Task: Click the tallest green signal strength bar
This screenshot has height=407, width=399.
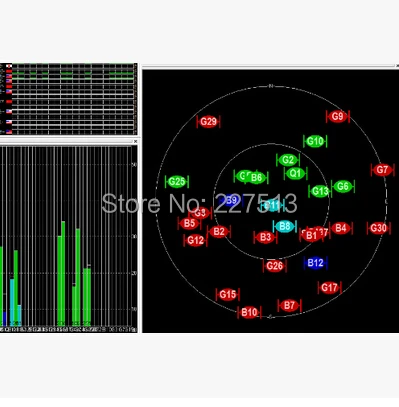Action: coord(63,273)
